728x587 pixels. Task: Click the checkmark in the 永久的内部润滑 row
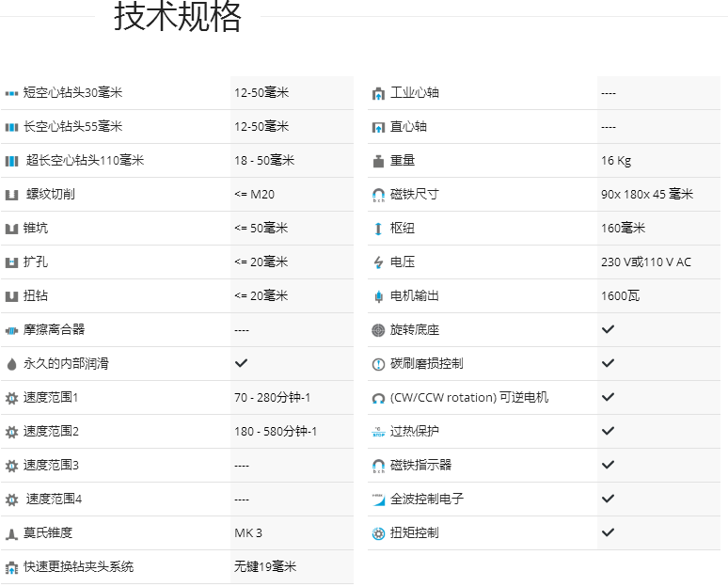tap(241, 363)
